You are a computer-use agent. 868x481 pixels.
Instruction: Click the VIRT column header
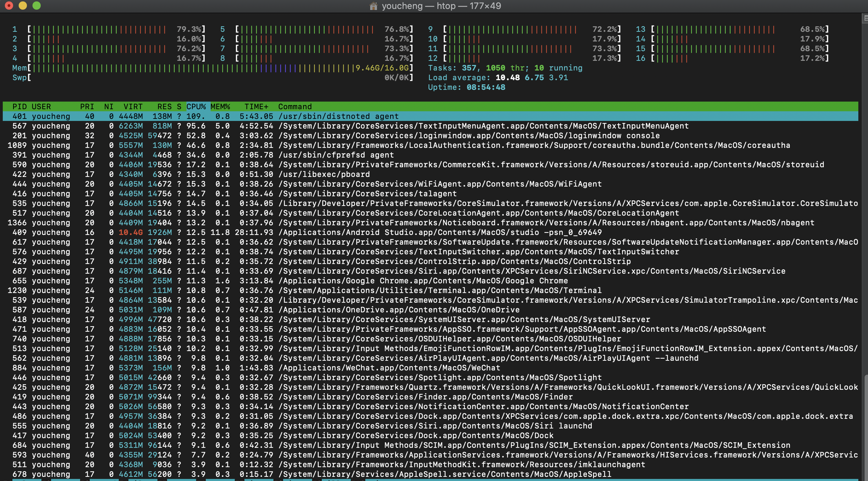133,106
